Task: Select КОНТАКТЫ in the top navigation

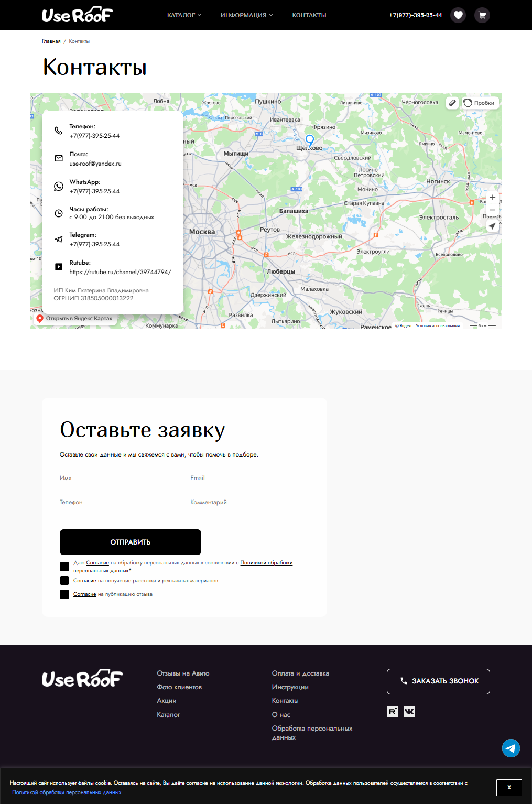Action: (x=309, y=15)
